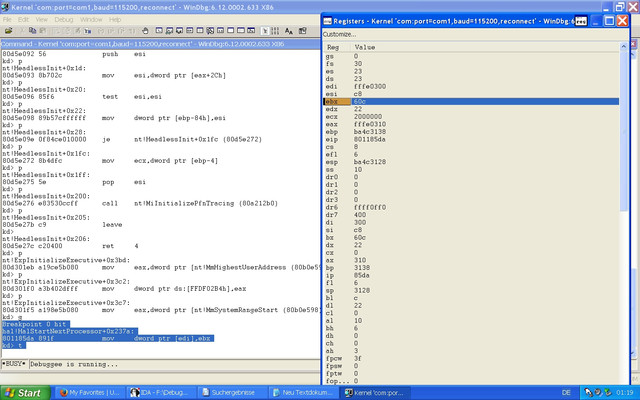Click Customize... in Registers window
This screenshot has width=640, height=400.
pos(339,34)
